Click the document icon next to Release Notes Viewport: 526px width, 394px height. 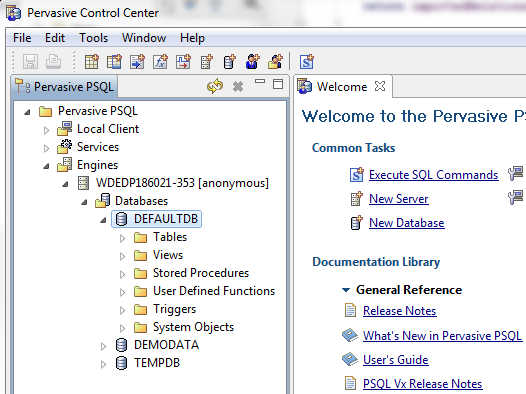(350, 310)
